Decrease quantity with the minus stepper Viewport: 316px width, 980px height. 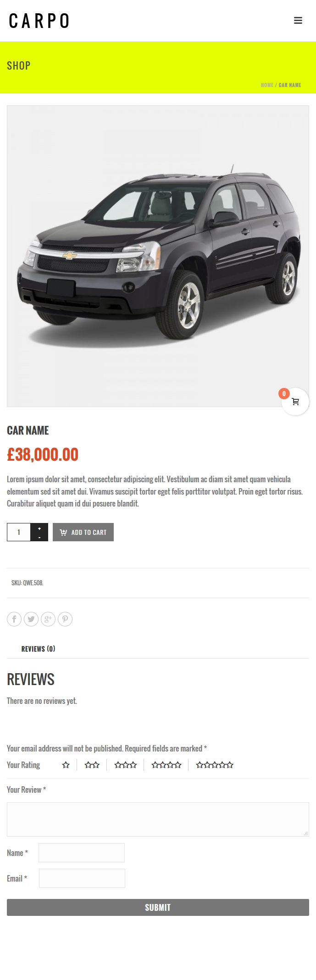tap(39, 537)
